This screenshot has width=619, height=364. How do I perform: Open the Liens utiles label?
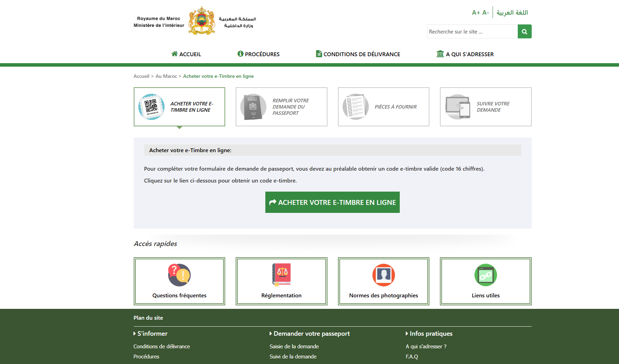point(486,295)
